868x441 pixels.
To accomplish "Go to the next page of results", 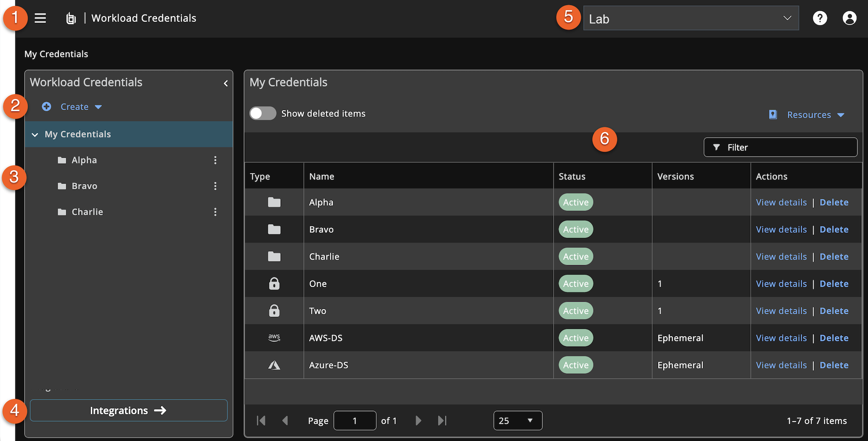I will coord(418,421).
